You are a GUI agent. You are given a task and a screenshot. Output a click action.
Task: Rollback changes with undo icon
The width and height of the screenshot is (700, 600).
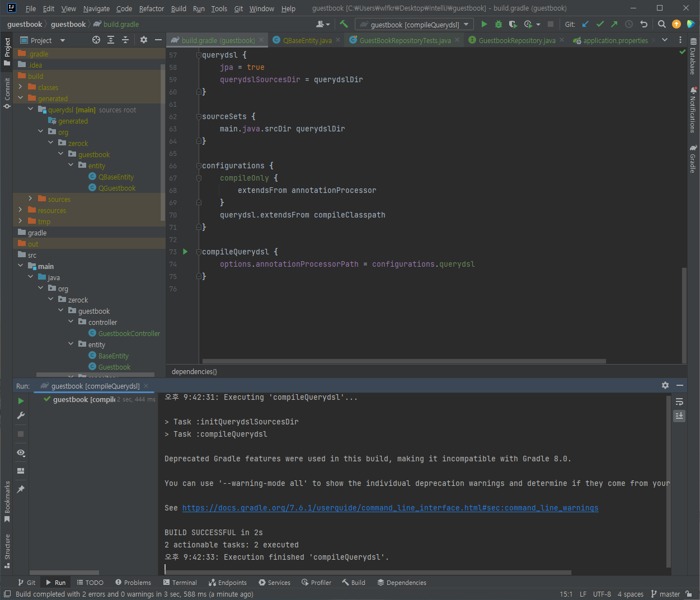[x=643, y=24]
